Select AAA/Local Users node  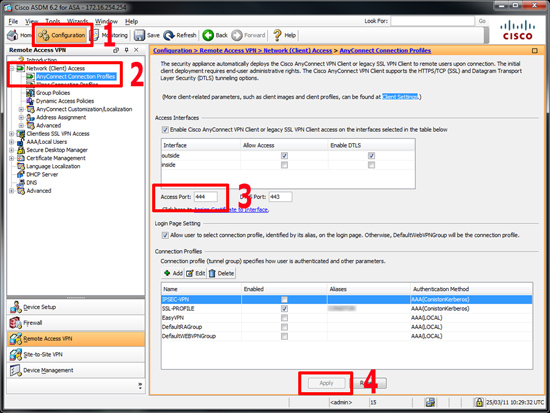click(47, 142)
